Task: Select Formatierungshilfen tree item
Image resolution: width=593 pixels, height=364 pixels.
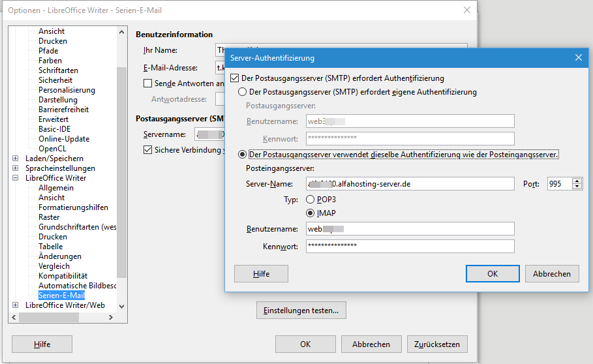Action: click(x=73, y=207)
